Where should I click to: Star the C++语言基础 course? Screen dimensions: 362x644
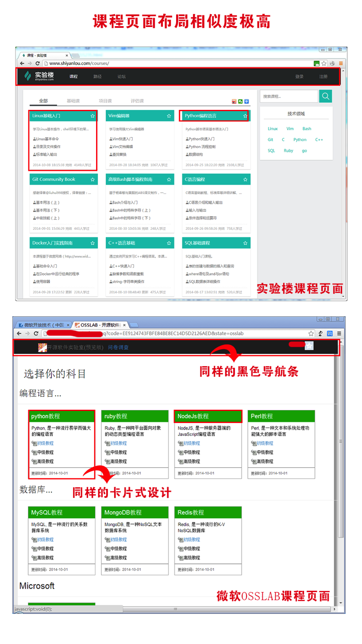point(169,243)
